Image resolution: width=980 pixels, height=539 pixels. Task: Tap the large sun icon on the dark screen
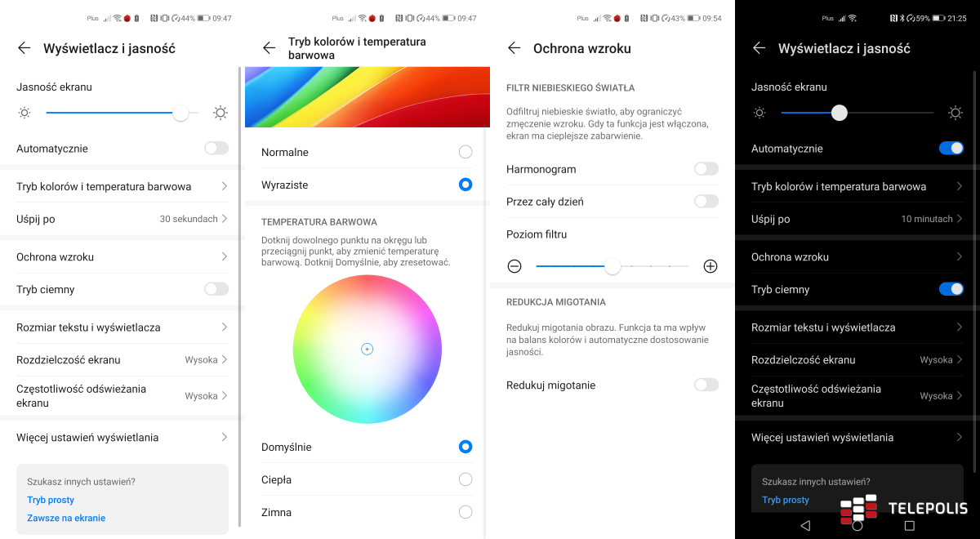pyautogui.click(x=955, y=114)
